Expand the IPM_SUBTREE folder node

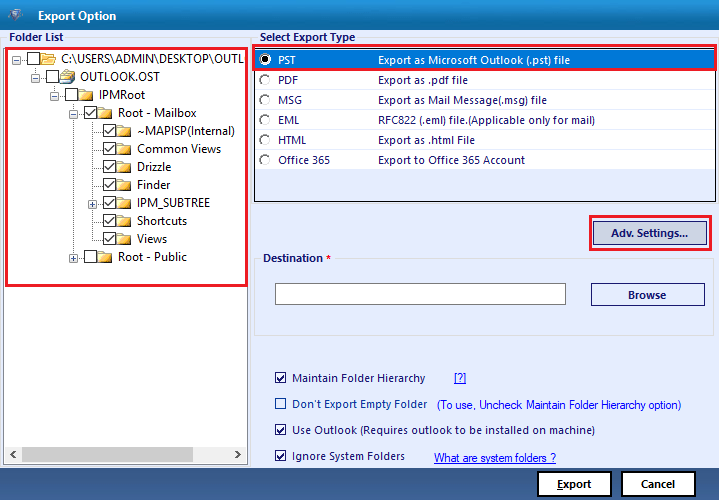coord(93,204)
